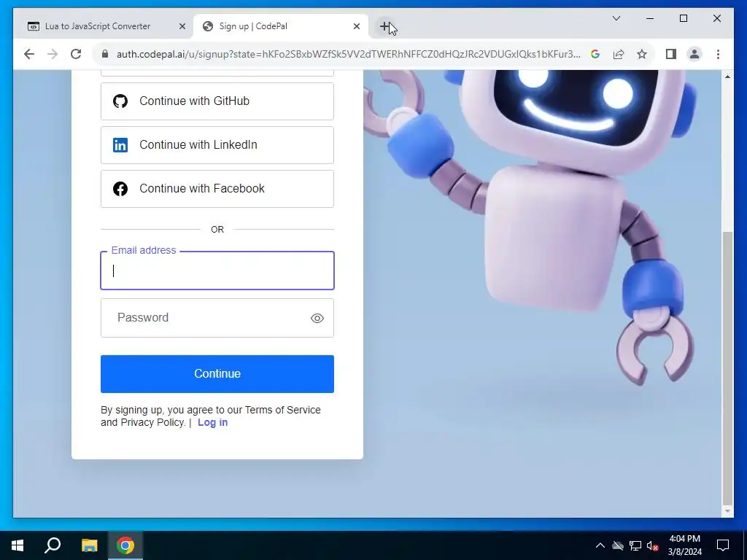Click the GitHub logo icon

pos(120,101)
